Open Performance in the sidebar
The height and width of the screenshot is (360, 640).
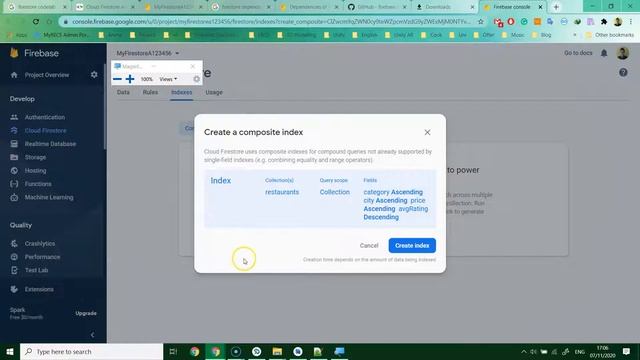(x=42, y=257)
